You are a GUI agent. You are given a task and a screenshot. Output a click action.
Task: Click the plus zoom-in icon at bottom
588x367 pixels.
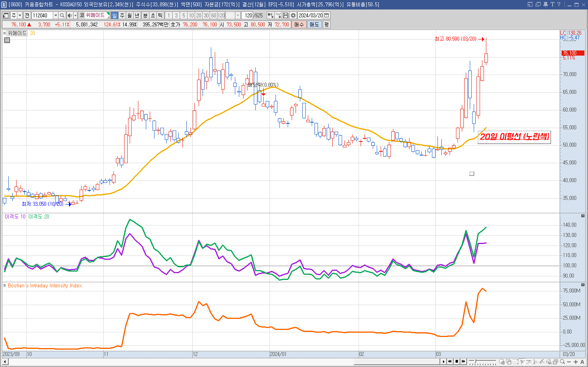(576, 362)
